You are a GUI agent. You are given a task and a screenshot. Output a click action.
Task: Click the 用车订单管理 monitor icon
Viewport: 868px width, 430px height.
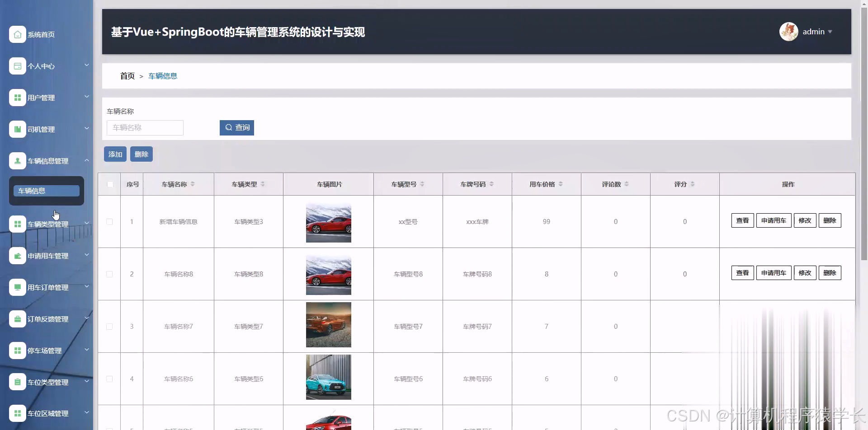pyautogui.click(x=17, y=287)
